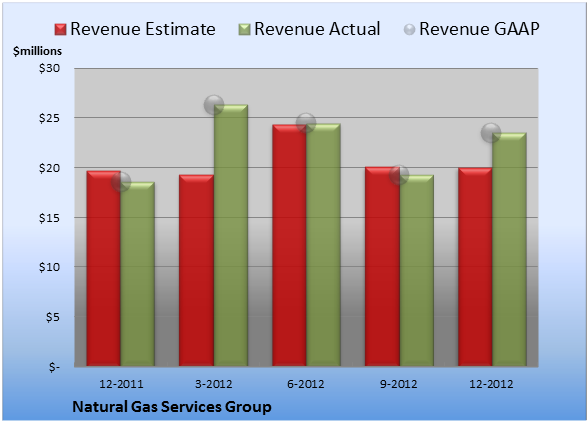Select the red estimate bar for 6-2012
This screenshot has height=422, width=588.
[x=289, y=245]
